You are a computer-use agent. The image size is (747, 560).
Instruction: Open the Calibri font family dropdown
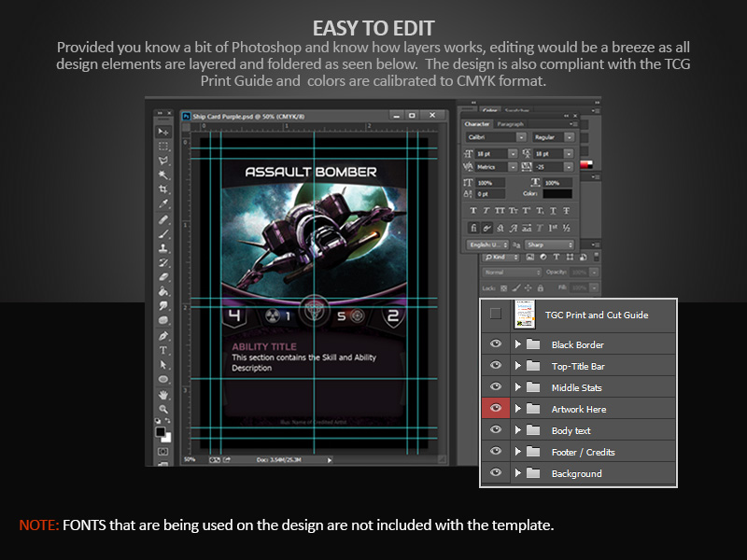[521, 137]
